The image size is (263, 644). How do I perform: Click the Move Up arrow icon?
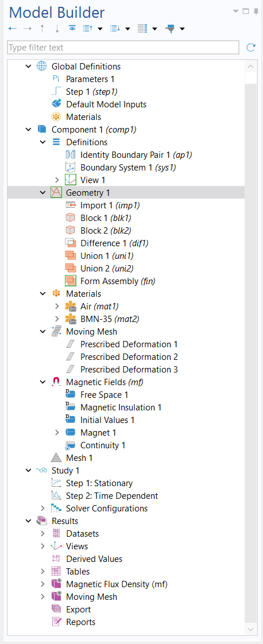(x=42, y=29)
